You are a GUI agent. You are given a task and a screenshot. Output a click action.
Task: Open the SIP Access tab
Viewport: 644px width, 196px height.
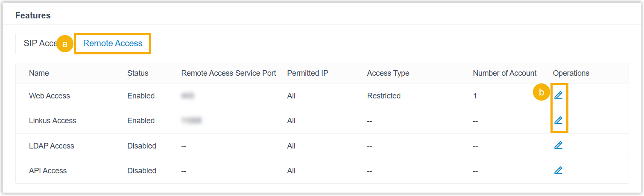tap(38, 44)
